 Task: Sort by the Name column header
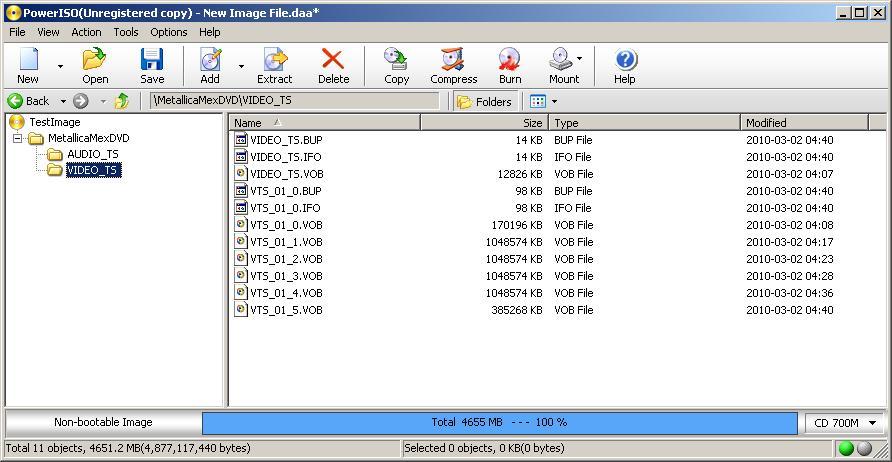(x=325, y=122)
